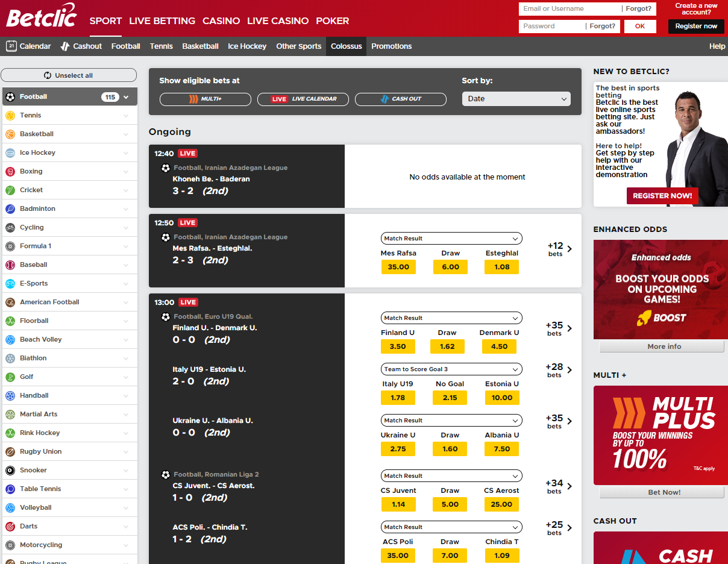Toggle the Cash Out eligible bets filter
Screen dimensions: 728x564
tap(401, 99)
